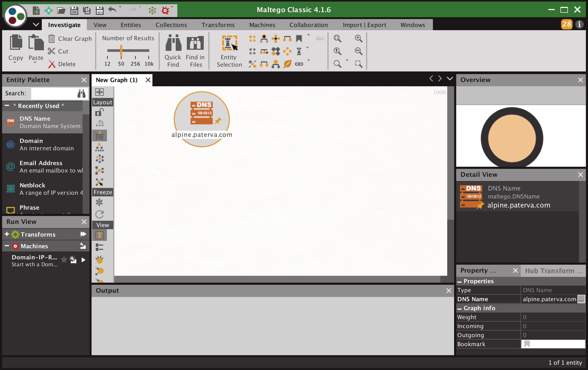Screen dimensions: 588x370
Task: Run the Domain-IP-R... machine play arrow
Action: tap(83, 260)
